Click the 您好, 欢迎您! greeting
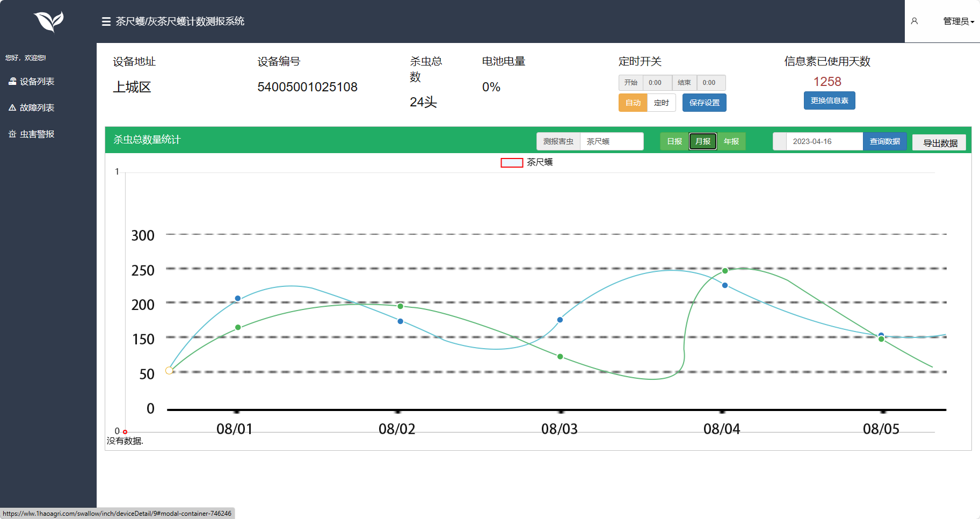The height and width of the screenshot is (519, 980). pyautogui.click(x=25, y=58)
